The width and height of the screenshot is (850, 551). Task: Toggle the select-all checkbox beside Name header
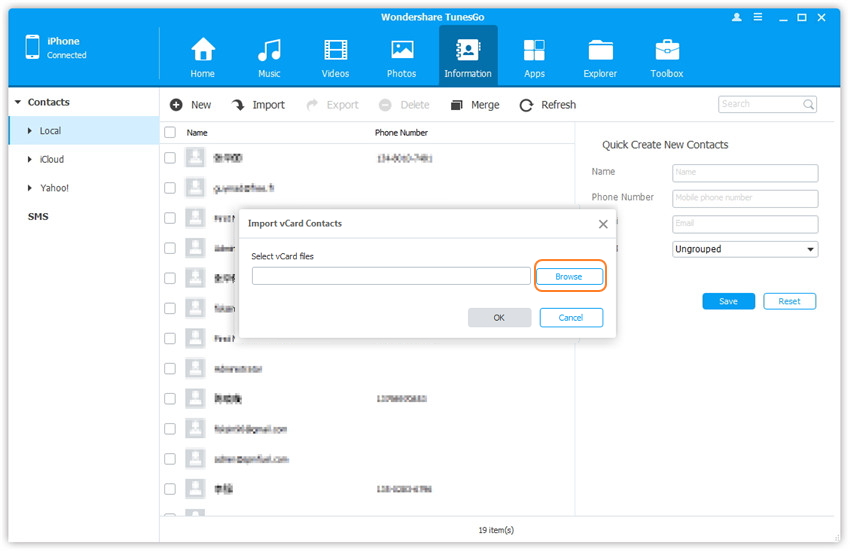[170, 132]
